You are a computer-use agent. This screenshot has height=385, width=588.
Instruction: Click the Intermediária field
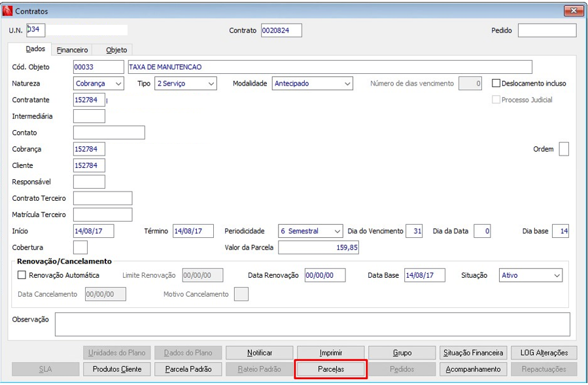click(89, 116)
